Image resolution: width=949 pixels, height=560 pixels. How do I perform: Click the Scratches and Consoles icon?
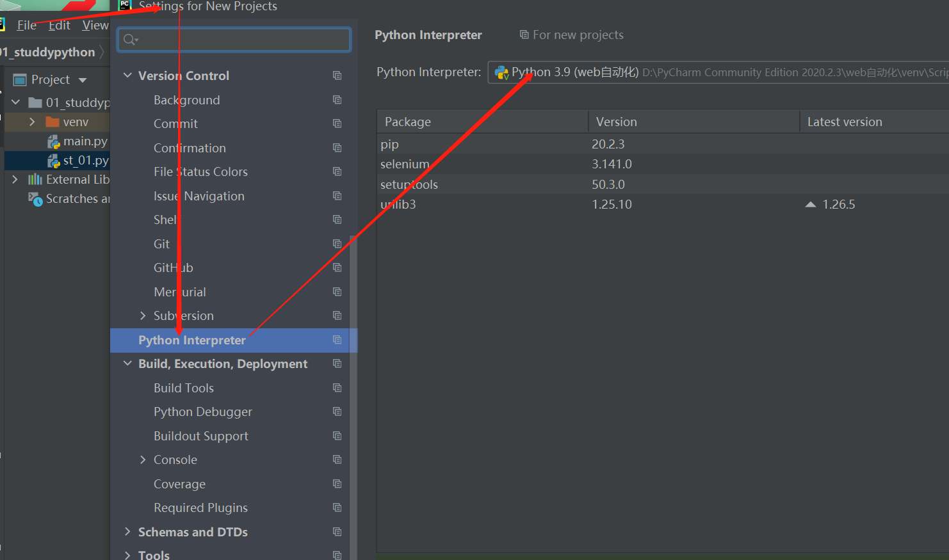point(35,199)
